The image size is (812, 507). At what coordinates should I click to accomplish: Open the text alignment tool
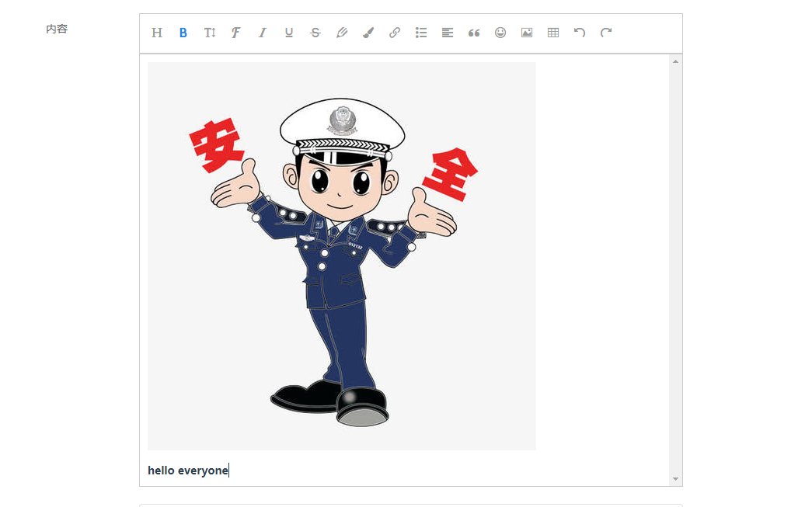(x=448, y=33)
